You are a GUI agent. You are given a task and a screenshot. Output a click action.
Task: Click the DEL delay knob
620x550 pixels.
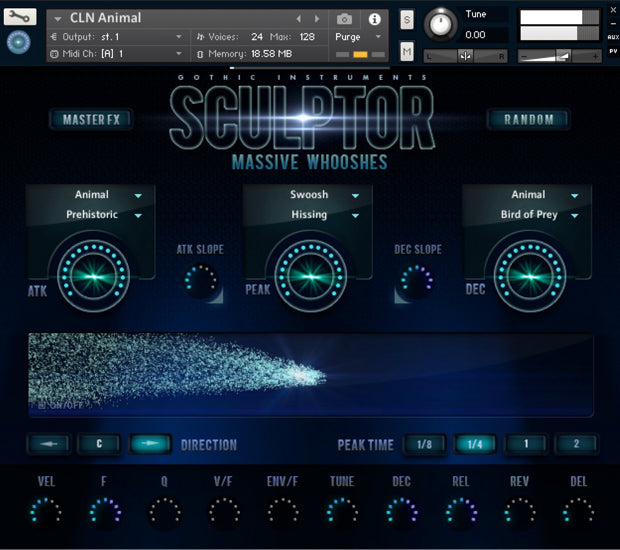tap(578, 512)
